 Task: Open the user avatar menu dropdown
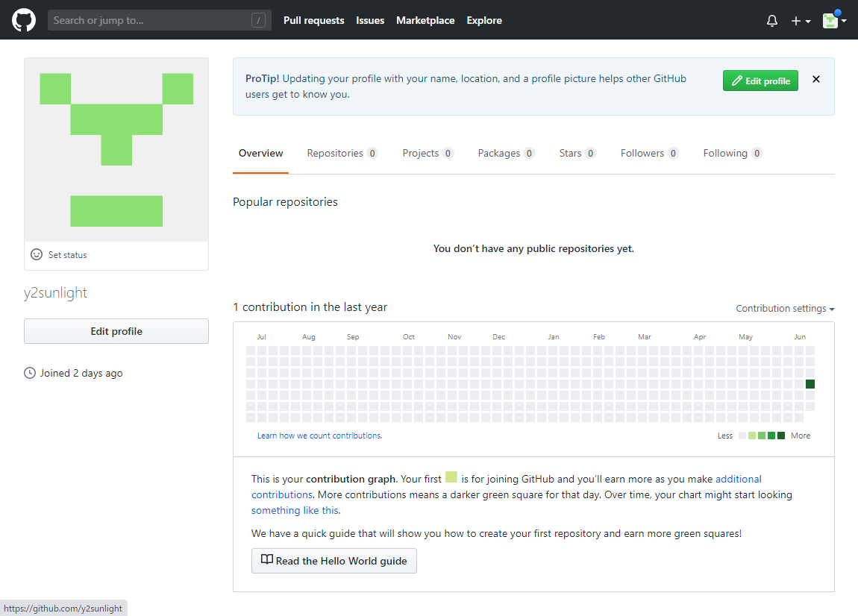pos(834,21)
